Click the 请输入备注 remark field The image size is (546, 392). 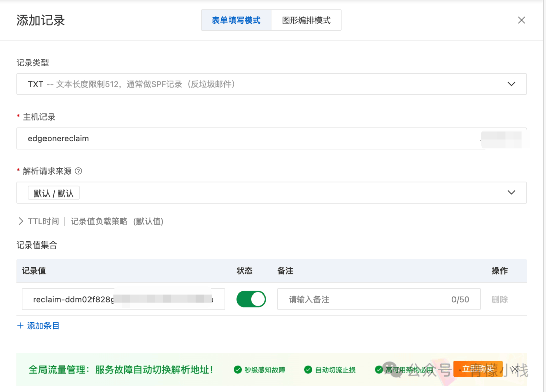coord(364,299)
